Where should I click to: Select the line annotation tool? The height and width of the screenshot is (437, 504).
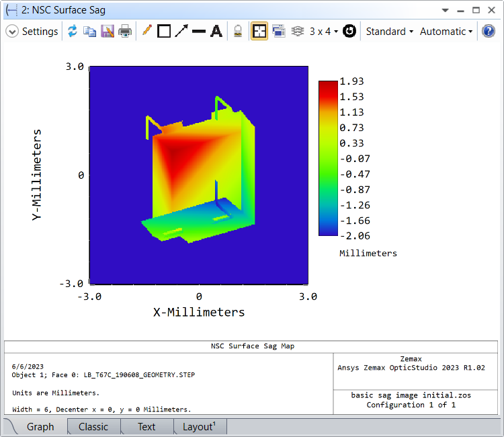point(199,32)
